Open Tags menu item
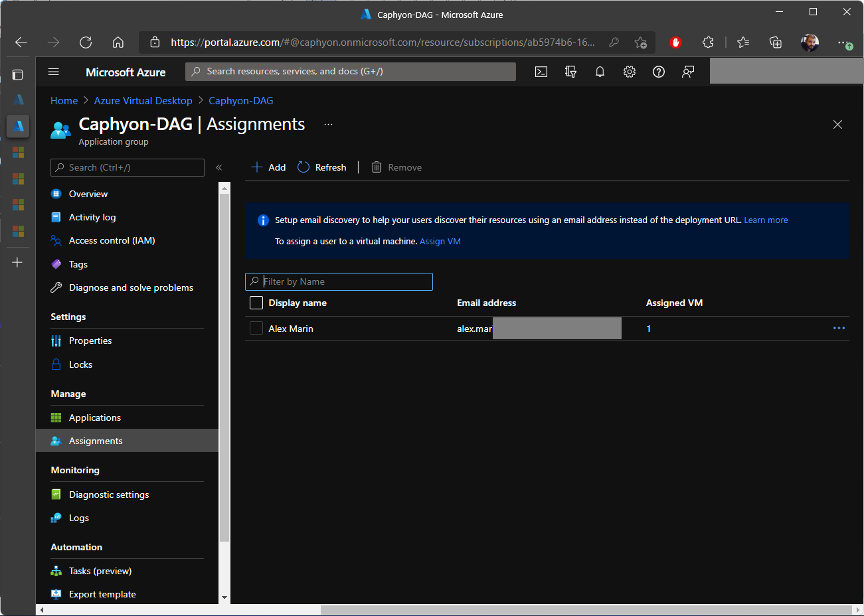 127,264
